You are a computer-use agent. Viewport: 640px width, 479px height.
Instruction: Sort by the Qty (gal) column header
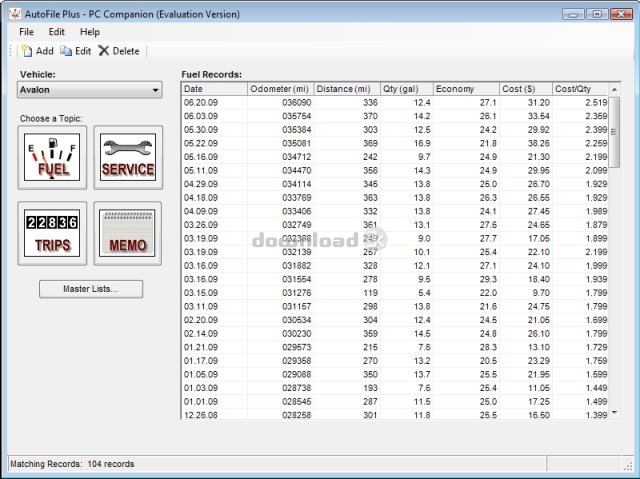(x=406, y=89)
